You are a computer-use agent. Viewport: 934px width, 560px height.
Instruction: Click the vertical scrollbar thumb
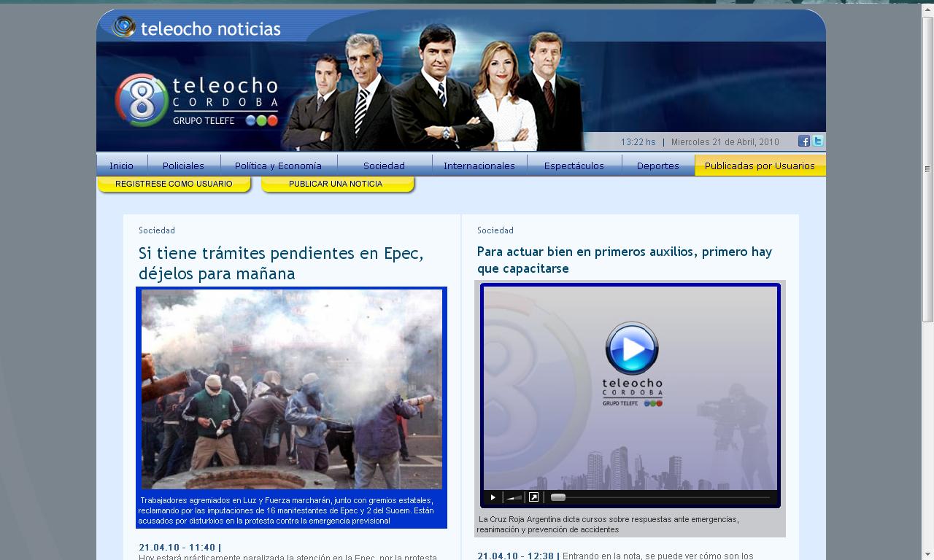[928, 169]
